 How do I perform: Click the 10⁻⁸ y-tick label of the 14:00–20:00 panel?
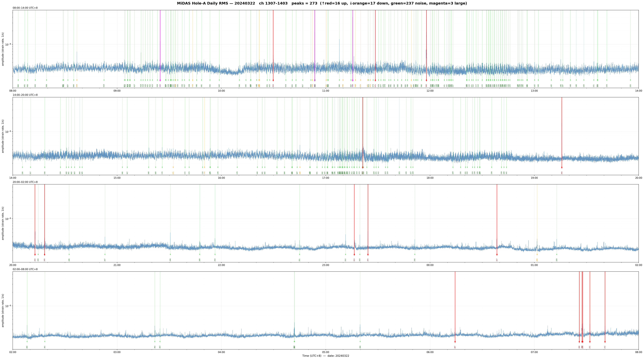tap(8, 132)
